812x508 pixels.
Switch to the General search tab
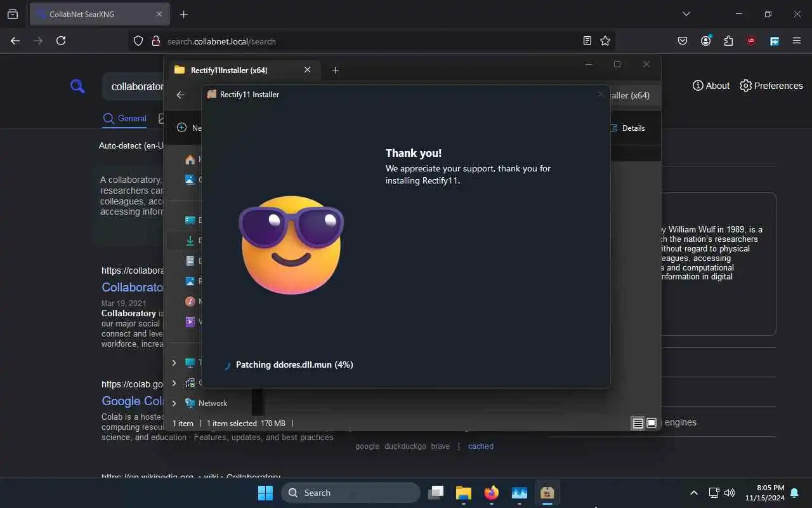pyautogui.click(x=125, y=118)
